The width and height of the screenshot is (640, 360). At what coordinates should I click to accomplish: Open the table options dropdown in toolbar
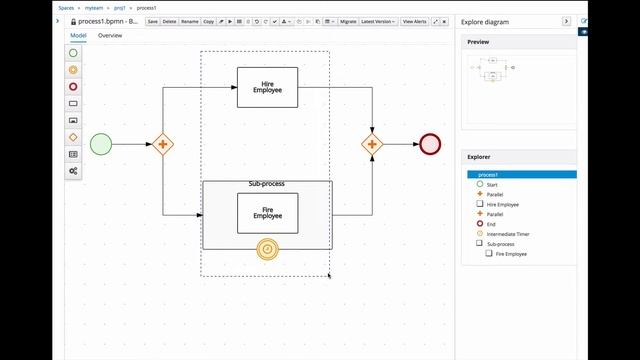(x=329, y=22)
